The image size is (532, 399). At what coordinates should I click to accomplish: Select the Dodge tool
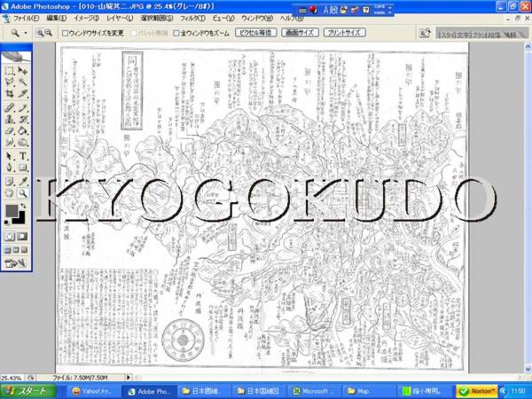pyautogui.click(x=23, y=142)
